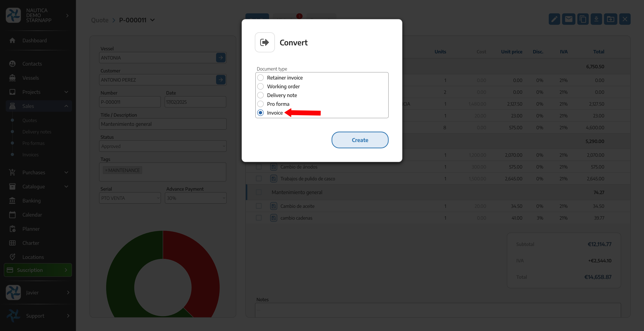
Task: Click the download icon in toolbar
Action: pos(596,19)
